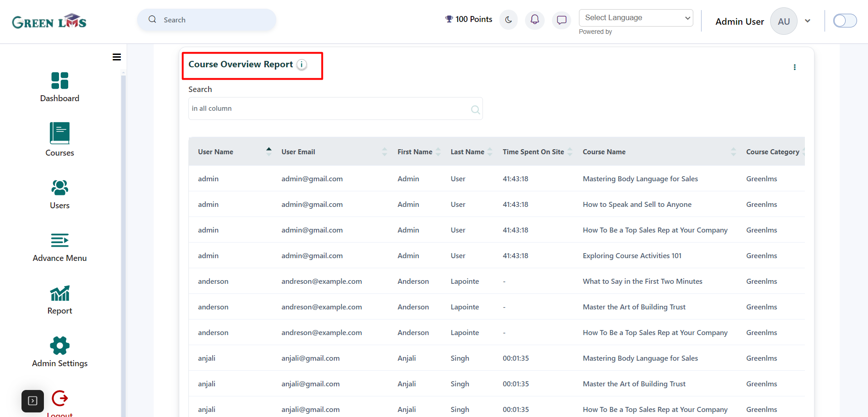Open the Dashboard sidebar icon
The height and width of the screenshot is (417, 868).
click(59, 81)
